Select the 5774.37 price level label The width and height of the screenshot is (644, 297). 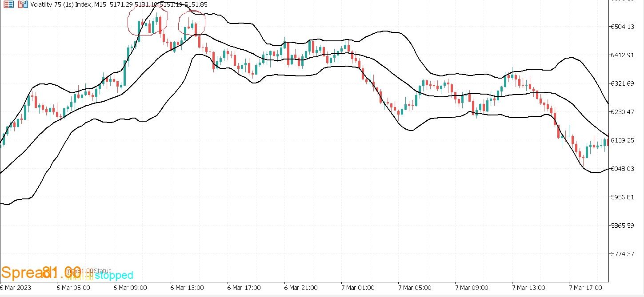[x=623, y=254]
